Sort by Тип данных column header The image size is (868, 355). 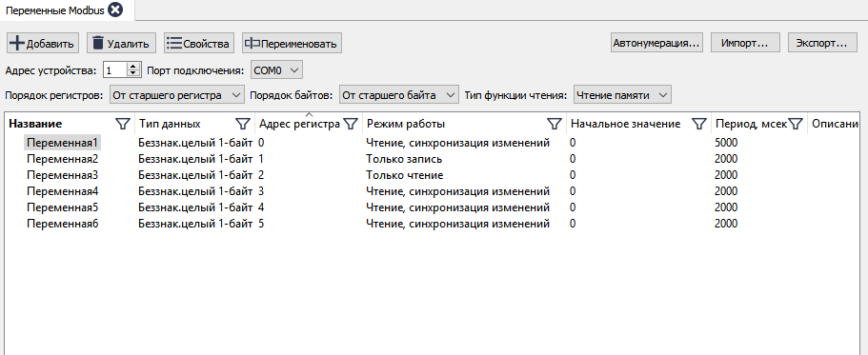[170, 124]
